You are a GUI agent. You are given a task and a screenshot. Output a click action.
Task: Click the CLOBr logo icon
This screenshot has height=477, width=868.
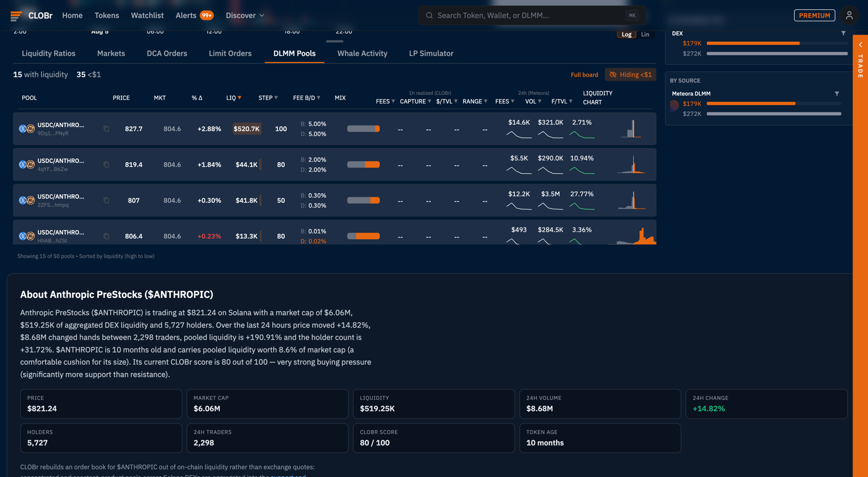(x=16, y=16)
